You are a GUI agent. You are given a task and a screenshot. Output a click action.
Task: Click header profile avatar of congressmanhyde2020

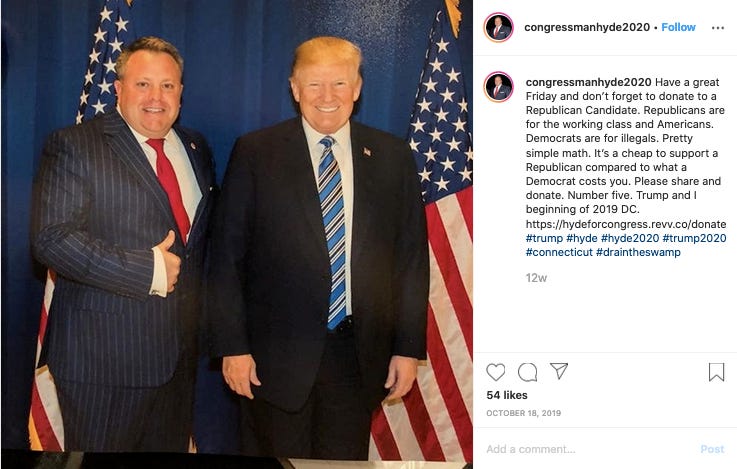[x=498, y=27]
